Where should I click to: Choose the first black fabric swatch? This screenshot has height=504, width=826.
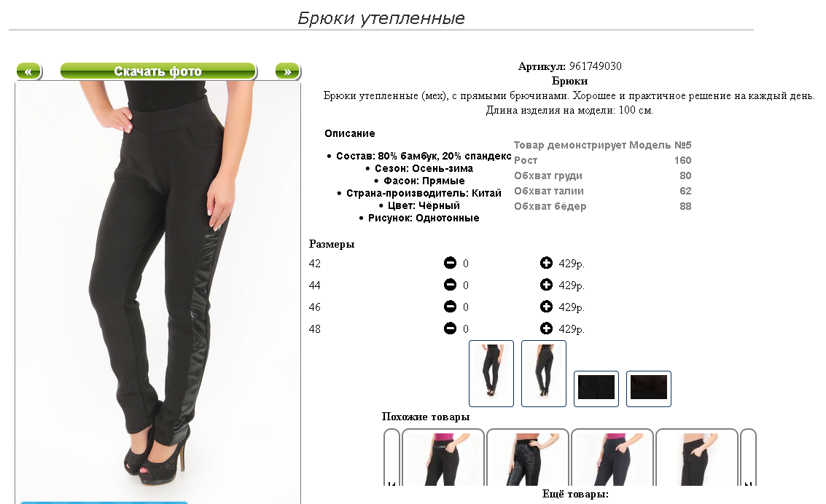(x=596, y=388)
